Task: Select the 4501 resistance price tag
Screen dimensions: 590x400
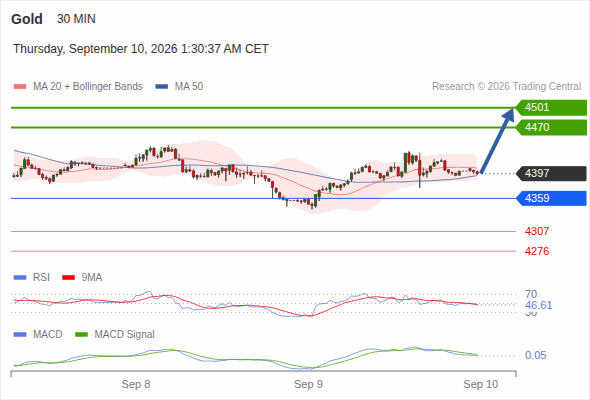Action: pyautogui.click(x=551, y=108)
